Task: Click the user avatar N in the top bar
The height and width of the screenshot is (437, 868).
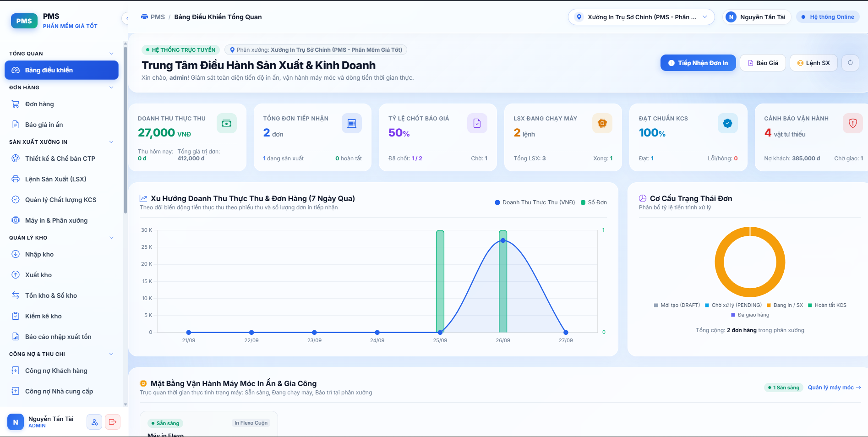Action: coord(731,17)
